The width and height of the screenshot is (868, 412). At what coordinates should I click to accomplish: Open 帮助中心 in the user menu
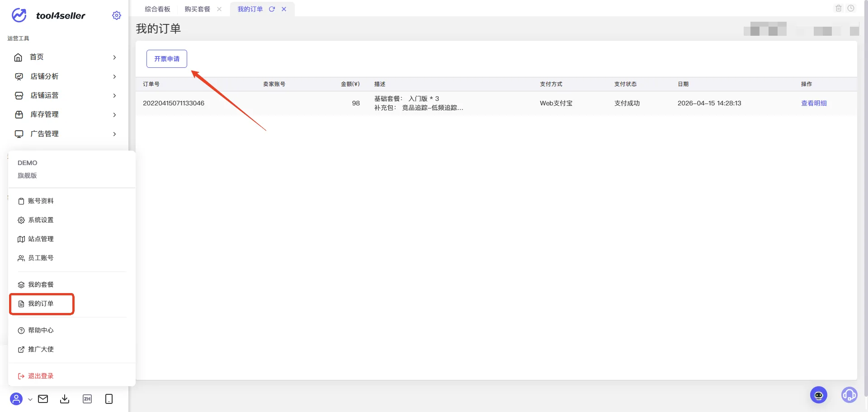(36, 330)
